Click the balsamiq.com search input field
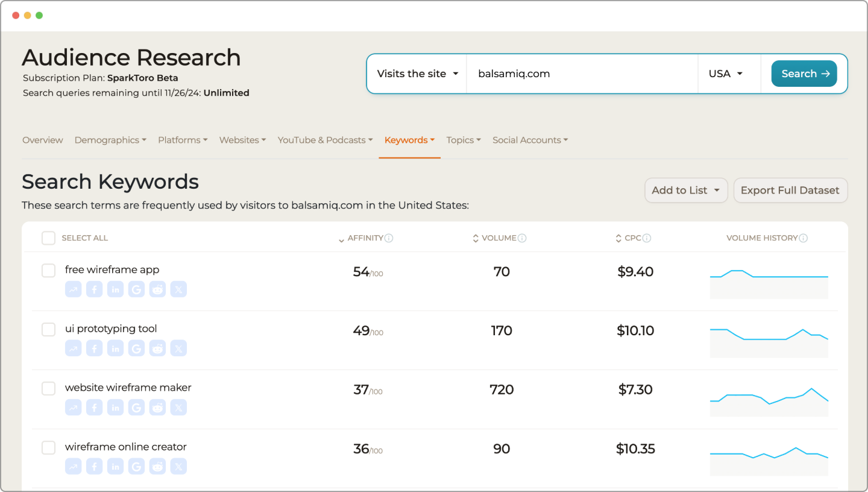 tap(582, 74)
